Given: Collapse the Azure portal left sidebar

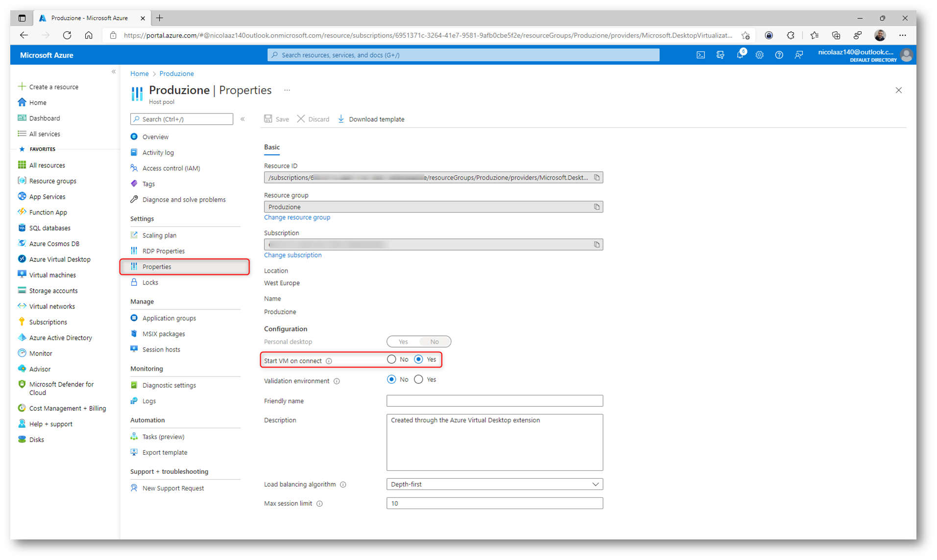Looking at the screenshot, I should tap(114, 72).
